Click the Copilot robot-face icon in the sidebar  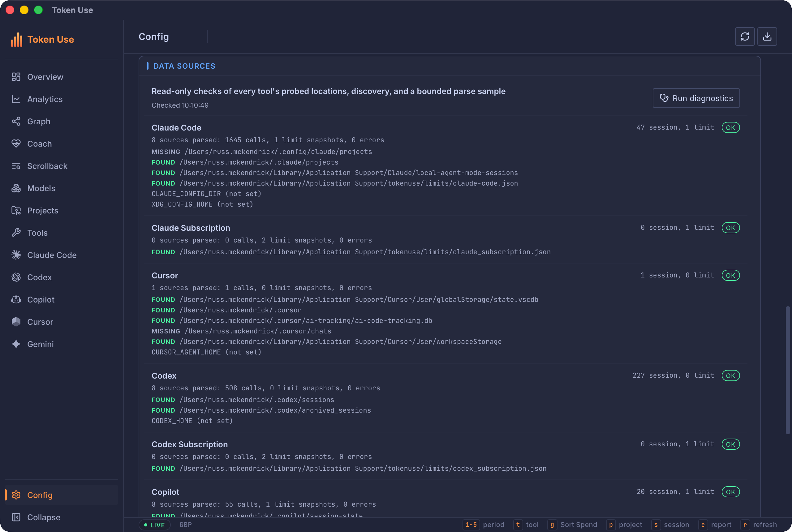[16, 299]
